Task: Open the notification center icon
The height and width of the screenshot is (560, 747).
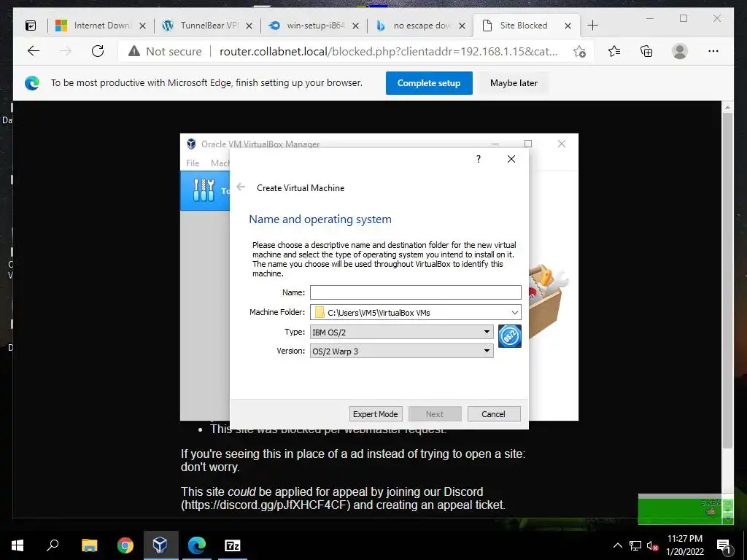Action: [723, 546]
